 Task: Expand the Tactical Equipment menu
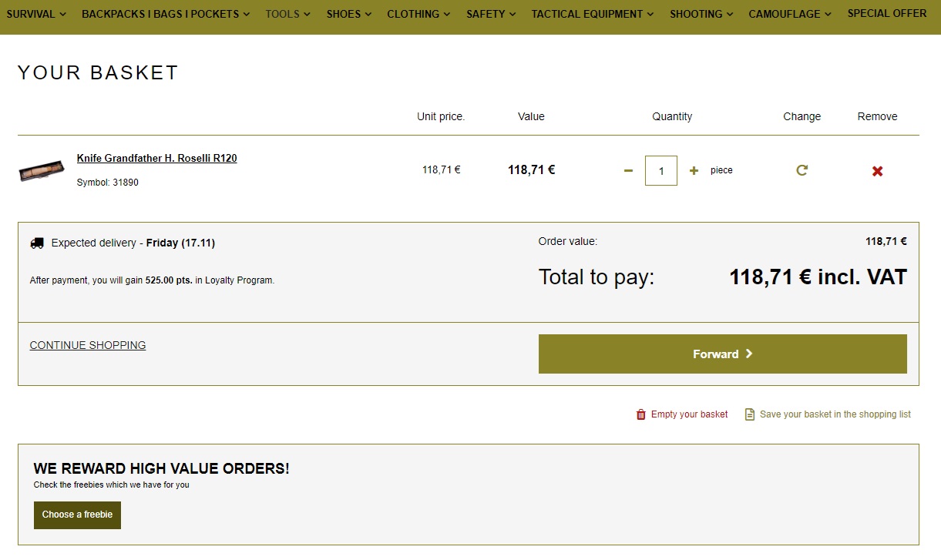pos(593,14)
